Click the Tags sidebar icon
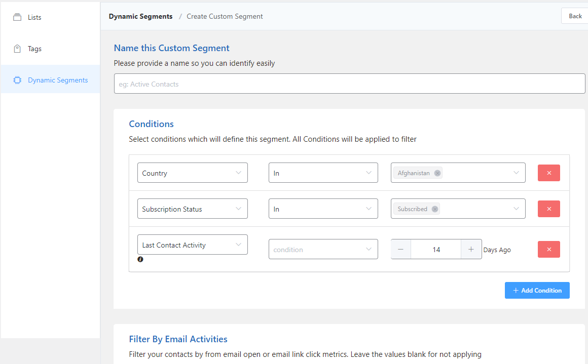 coord(17,49)
